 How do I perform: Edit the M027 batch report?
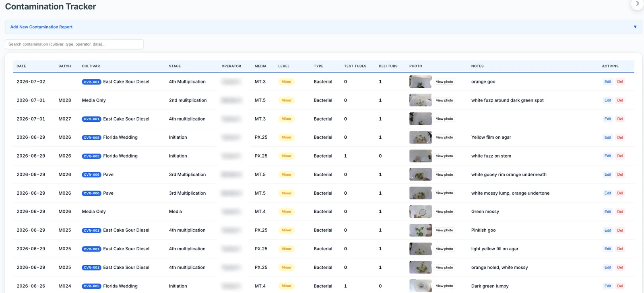tap(608, 119)
